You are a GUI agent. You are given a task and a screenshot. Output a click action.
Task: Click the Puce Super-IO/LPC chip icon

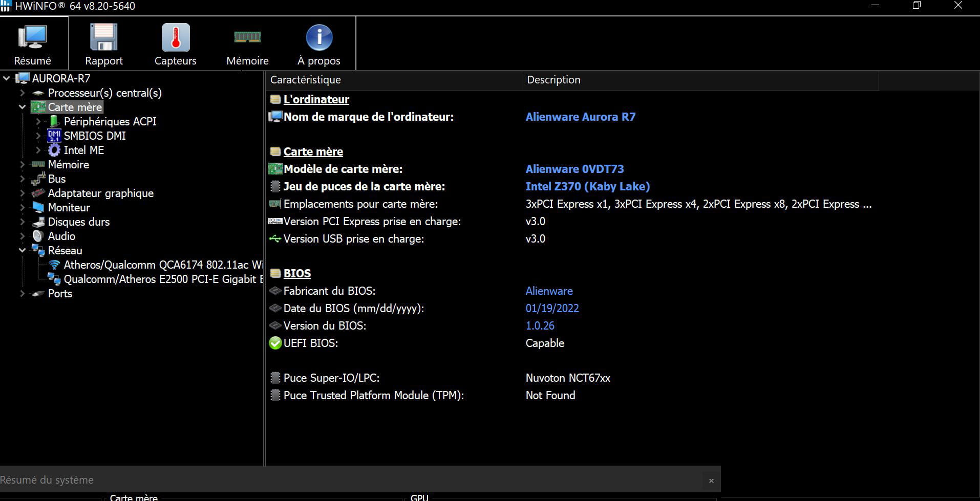(x=275, y=378)
